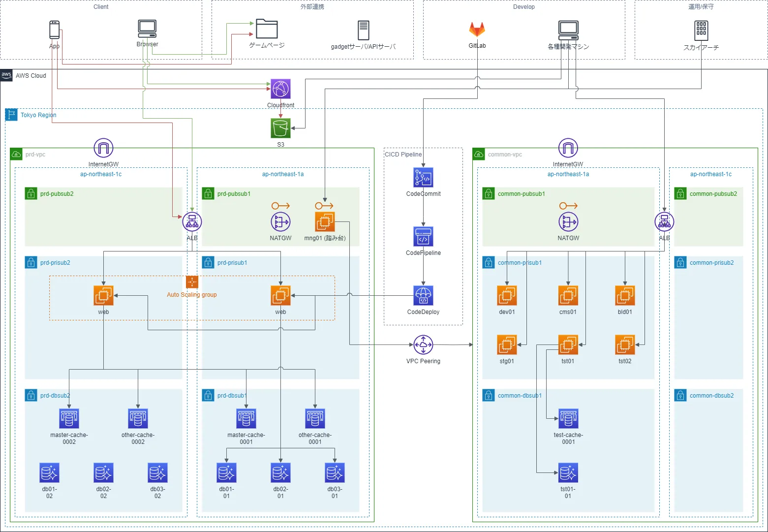Select NATGW icon in common-pubsub1

tap(568, 222)
